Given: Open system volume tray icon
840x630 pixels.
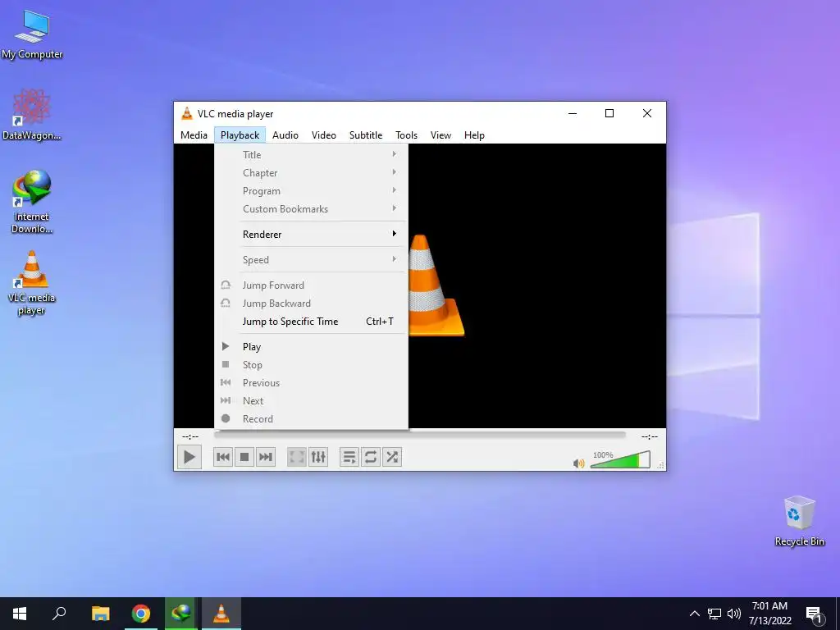Looking at the screenshot, I should coord(734,614).
